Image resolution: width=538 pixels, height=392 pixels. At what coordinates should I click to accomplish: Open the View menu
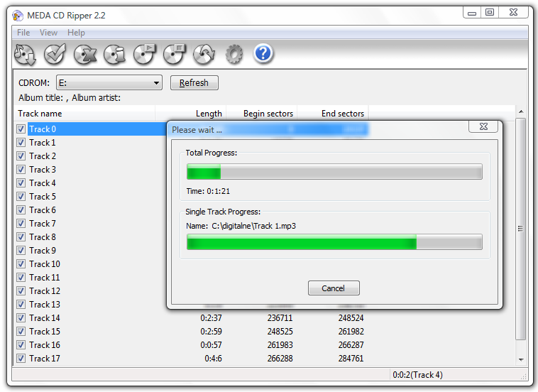(x=48, y=33)
